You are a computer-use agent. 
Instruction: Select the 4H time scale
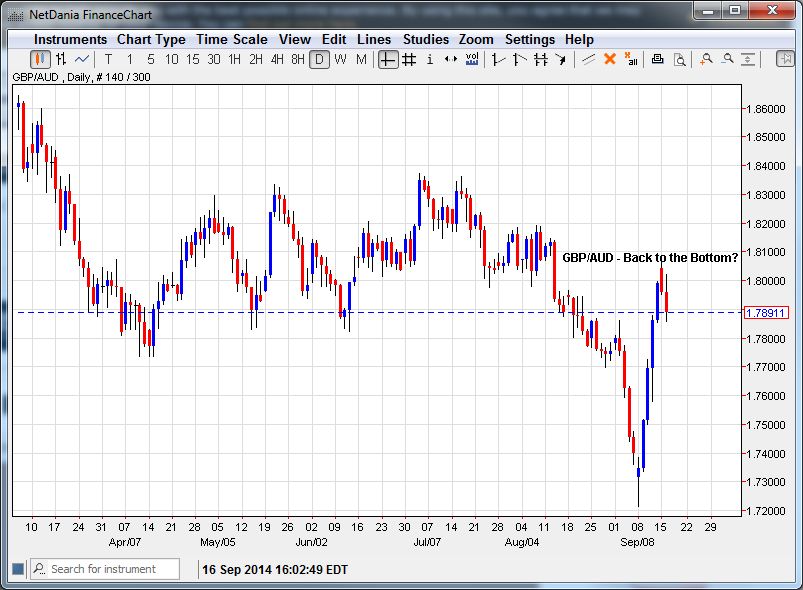pos(277,60)
